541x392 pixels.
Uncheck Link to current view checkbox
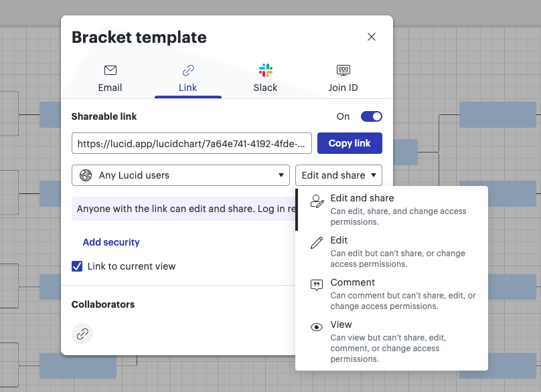click(x=77, y=266)
